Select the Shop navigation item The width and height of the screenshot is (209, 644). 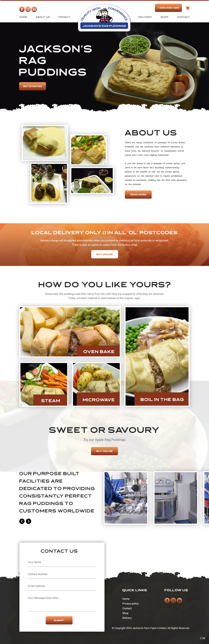(165, 17)
